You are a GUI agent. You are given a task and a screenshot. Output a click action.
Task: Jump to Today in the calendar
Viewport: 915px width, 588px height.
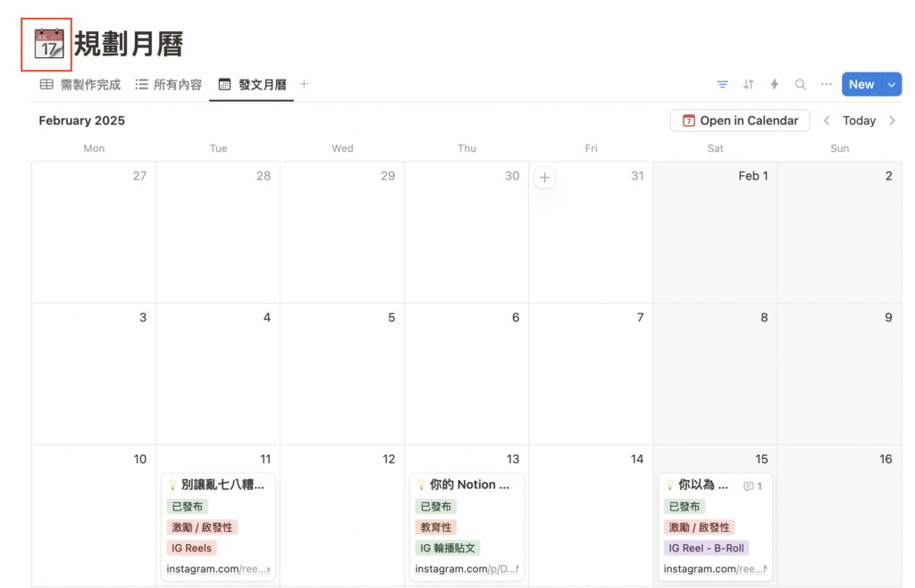(x=859, y=121)
